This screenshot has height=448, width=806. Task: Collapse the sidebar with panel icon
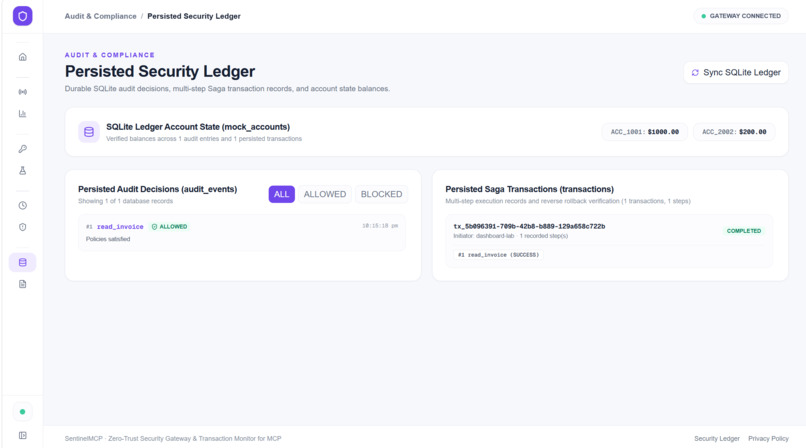(23, 436)
